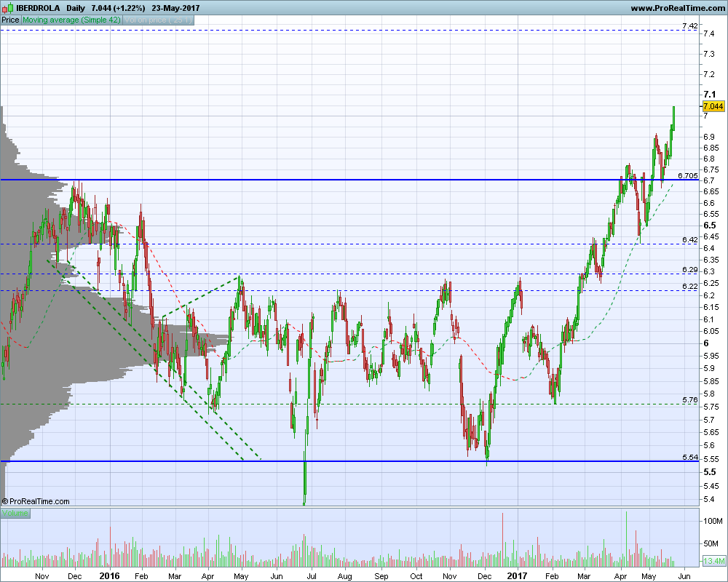Click the bold 7.1 price axis label

pos(709,95)
